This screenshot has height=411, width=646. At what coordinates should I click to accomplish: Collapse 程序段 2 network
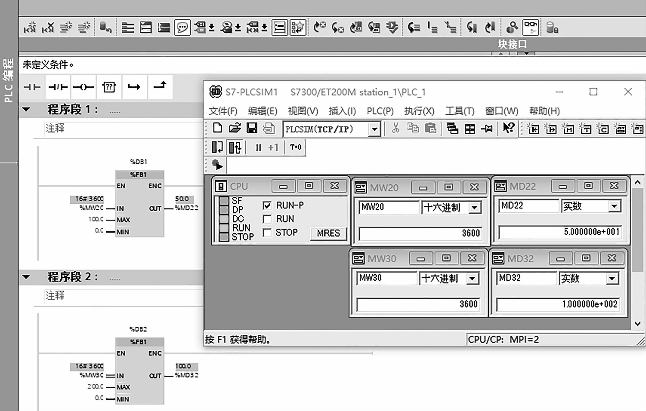click(26, 277)
